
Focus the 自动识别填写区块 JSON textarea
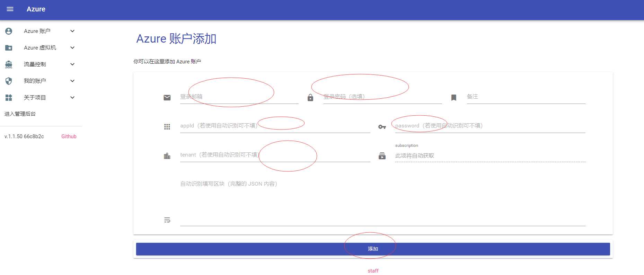[x=383, y=202]
